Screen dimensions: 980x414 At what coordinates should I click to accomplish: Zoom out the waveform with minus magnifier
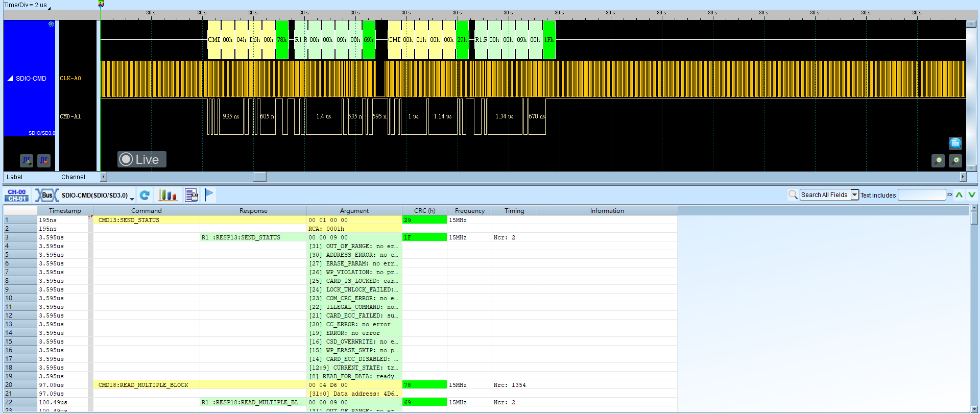(x=938, y=161)
